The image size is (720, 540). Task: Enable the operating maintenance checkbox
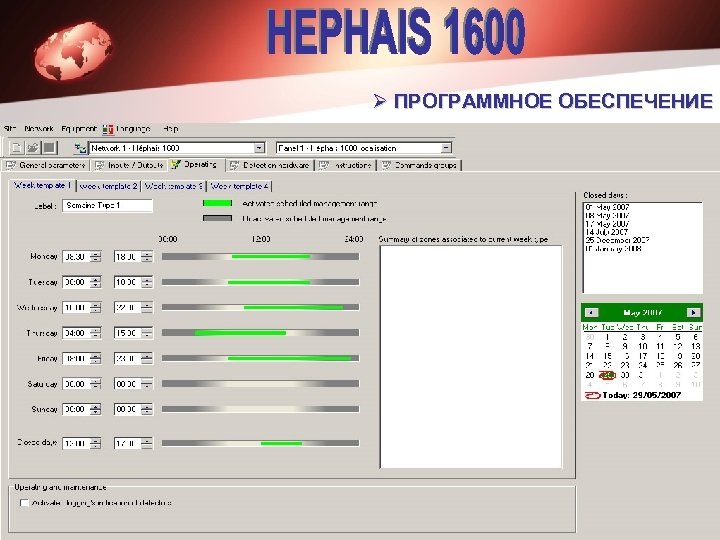[x=24, y=503]
